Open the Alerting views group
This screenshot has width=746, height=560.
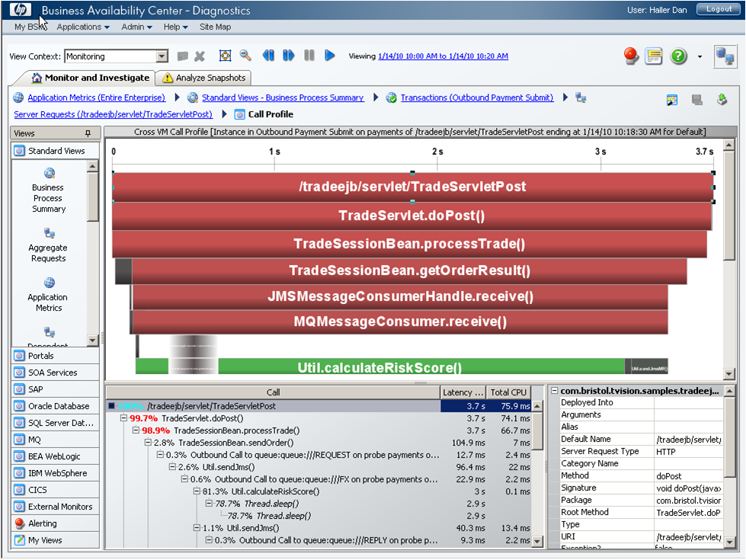pos(55,523)
